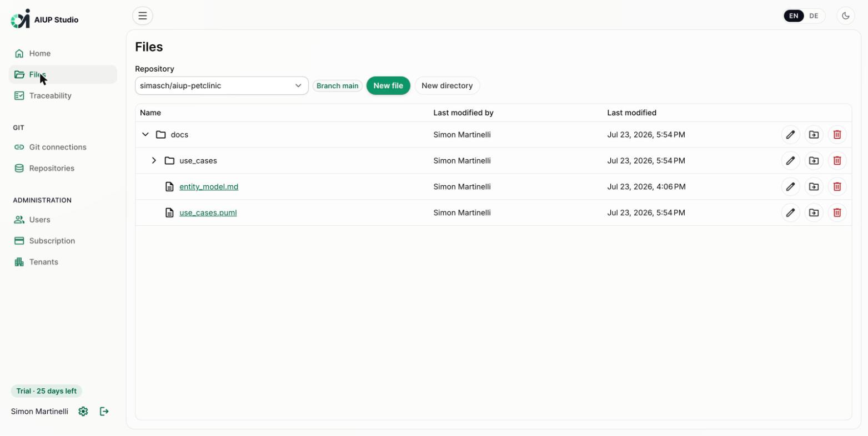Click the New directory button
The height and width of the screenshot is (436, 868).
point(447,86)
